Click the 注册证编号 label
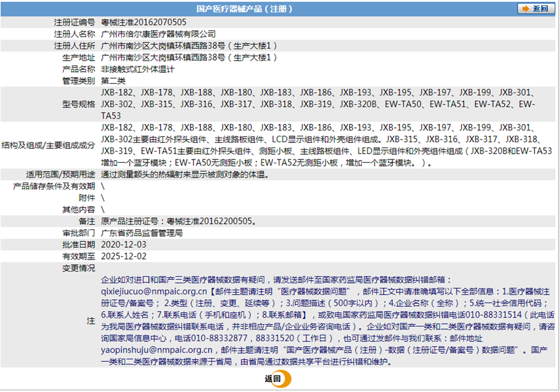Image resolution: width=560 pixels, height=392 pixels. click(74, 22)
